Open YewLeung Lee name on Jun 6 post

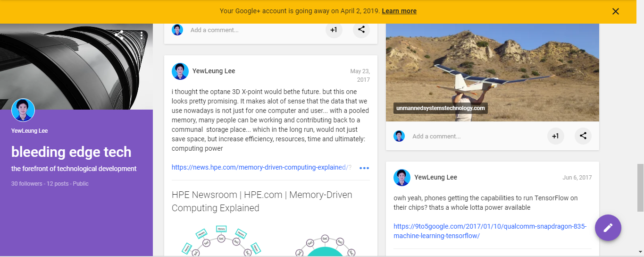(x=436, y=178)
